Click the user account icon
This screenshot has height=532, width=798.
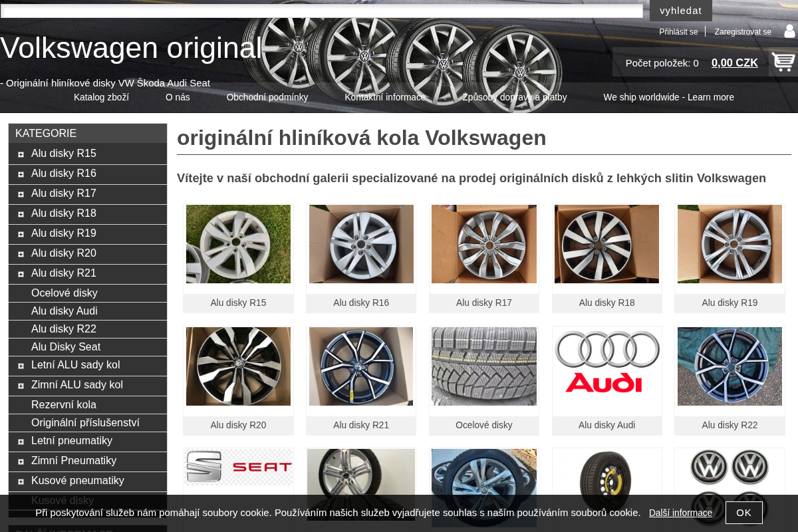point(789,31)
